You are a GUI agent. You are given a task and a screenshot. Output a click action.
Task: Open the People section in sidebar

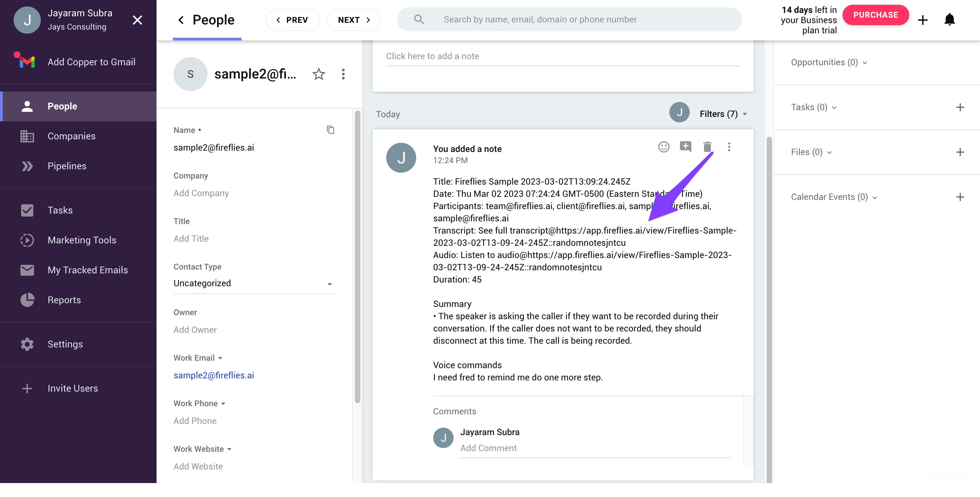click(x=78, y=106)
